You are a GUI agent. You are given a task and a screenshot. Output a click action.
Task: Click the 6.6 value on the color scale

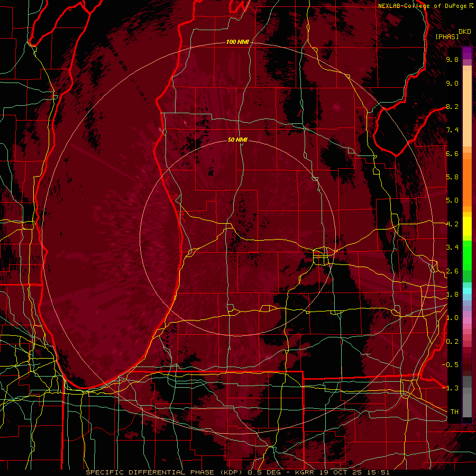[x=452, y=153]
